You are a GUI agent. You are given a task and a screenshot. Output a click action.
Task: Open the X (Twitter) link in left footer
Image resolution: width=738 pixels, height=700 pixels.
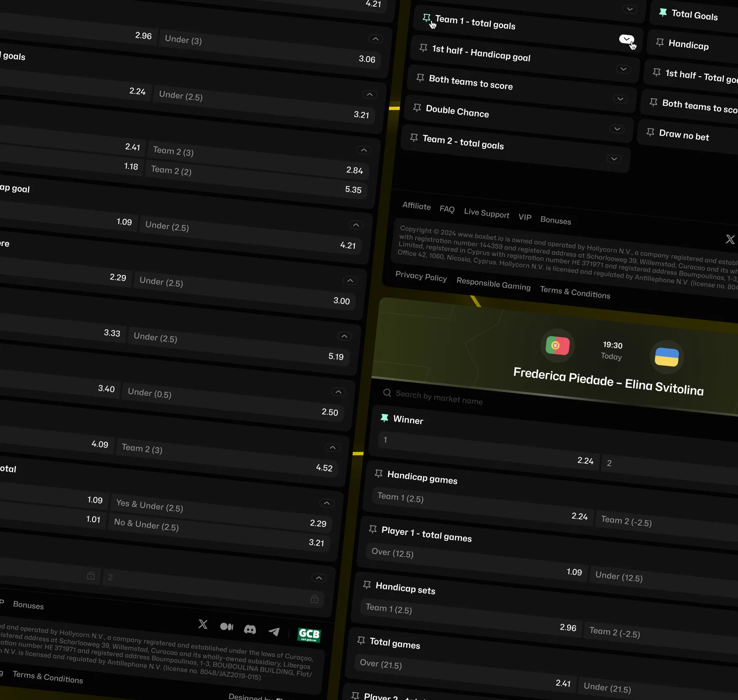(x=203, y=624)
